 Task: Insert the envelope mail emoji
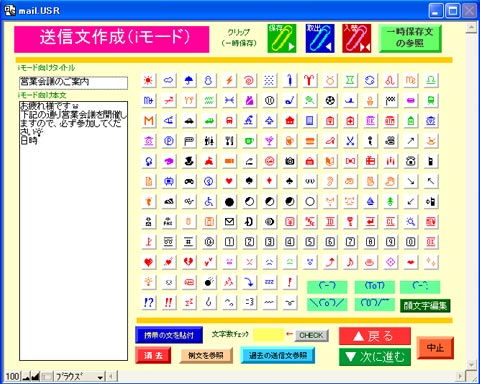[229, 222]
